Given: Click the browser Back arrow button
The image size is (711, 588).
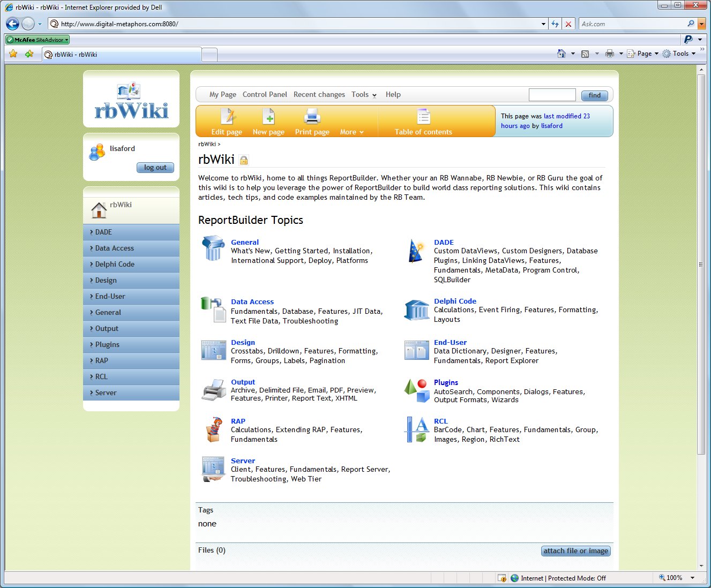Looking at the screenshot, I should pos(12,24).
